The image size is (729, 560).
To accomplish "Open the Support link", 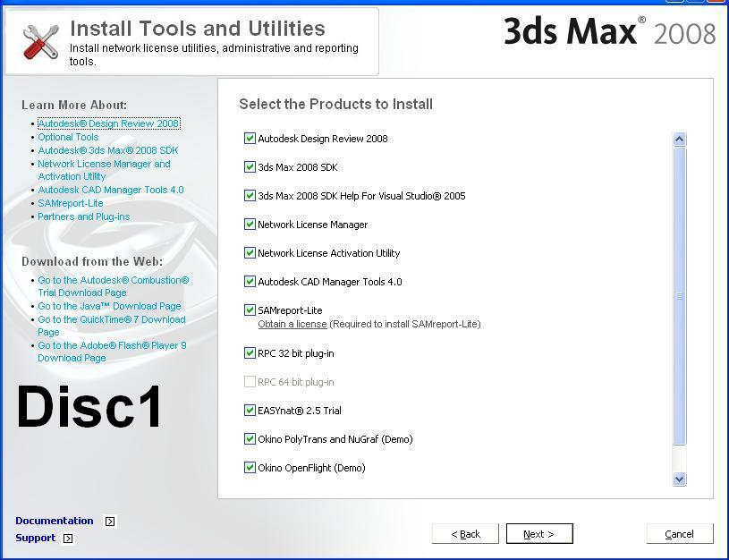I will [x=36, y=538].
